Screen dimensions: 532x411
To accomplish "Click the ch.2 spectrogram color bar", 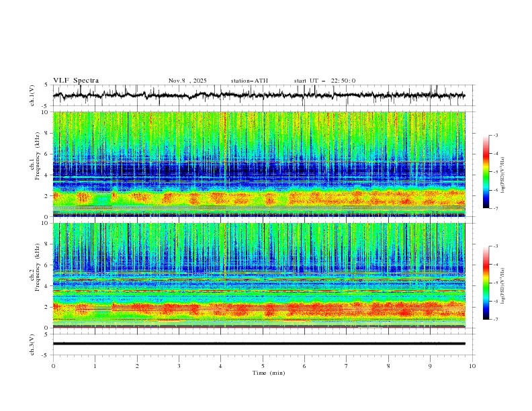I will 486,283.
